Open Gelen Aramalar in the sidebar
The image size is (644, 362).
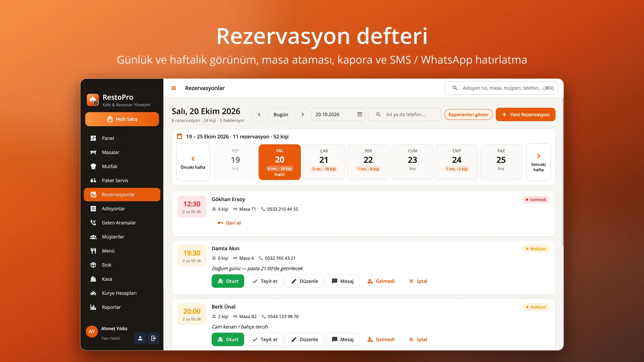(x=122, y=223)
